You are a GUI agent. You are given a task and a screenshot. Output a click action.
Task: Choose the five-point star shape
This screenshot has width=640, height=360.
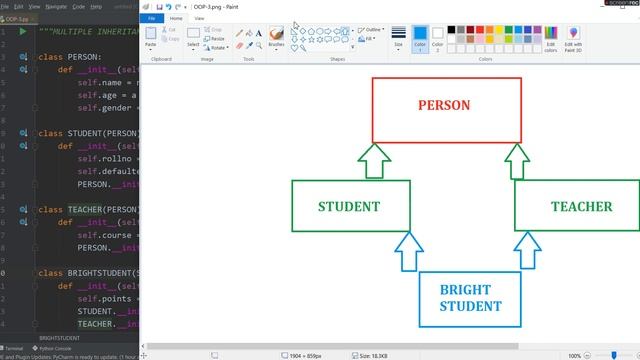(x=311, y=40)
